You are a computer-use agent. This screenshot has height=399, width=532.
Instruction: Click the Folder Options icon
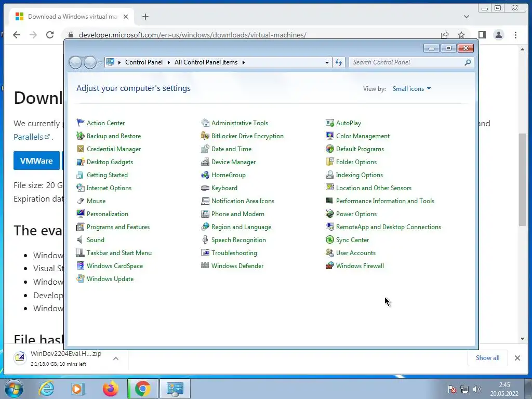[x=330, y=162]
